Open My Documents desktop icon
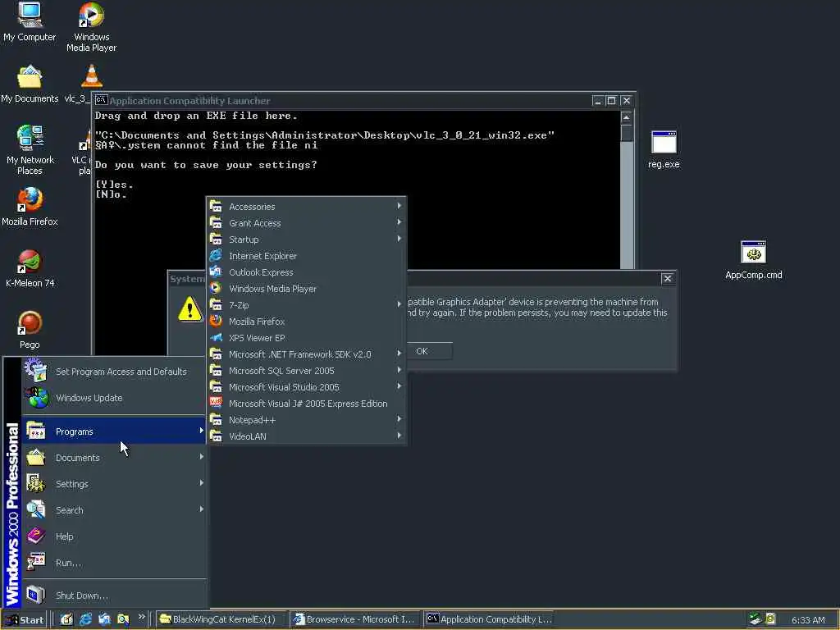 point(30,84)
